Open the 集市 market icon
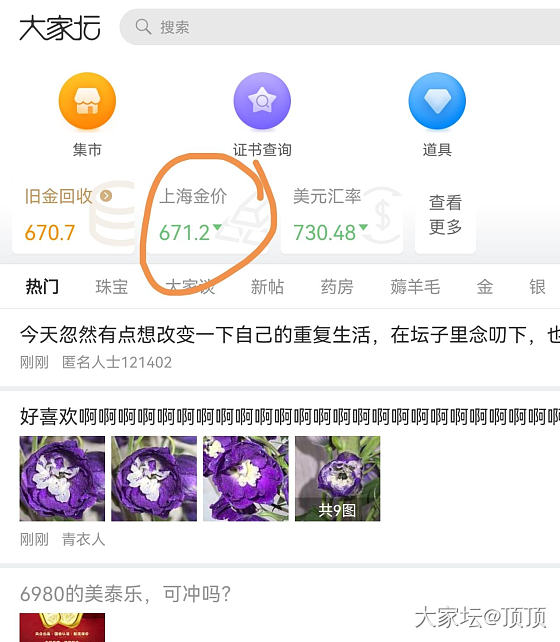Image resolution: width=560 pixels, height=642 pixels. tap(87, 101)
